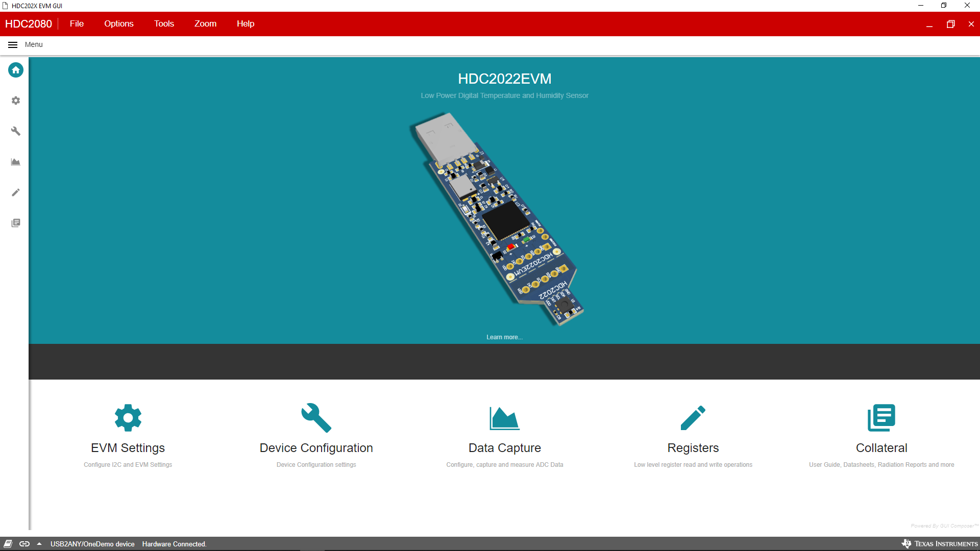Click the large Collateral document icon

click(881, 418)
